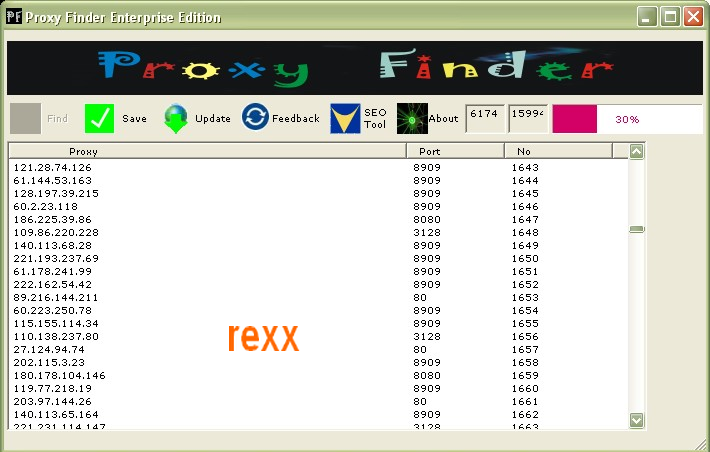This screenshot has height=452, width=710.
Task: Minimize the Proxy Finder window
Action: click(647, 17)
